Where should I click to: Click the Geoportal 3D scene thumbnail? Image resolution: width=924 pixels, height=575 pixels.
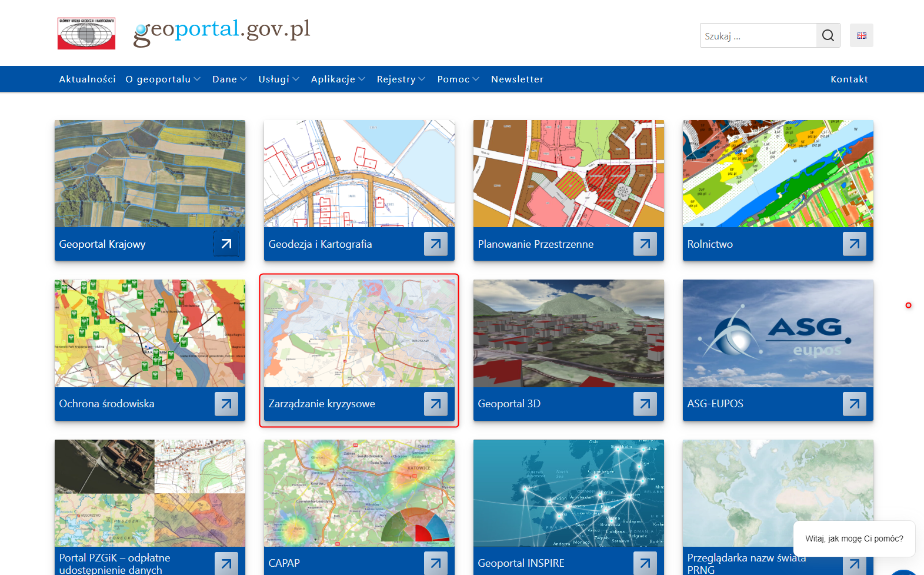coord(569,333)
